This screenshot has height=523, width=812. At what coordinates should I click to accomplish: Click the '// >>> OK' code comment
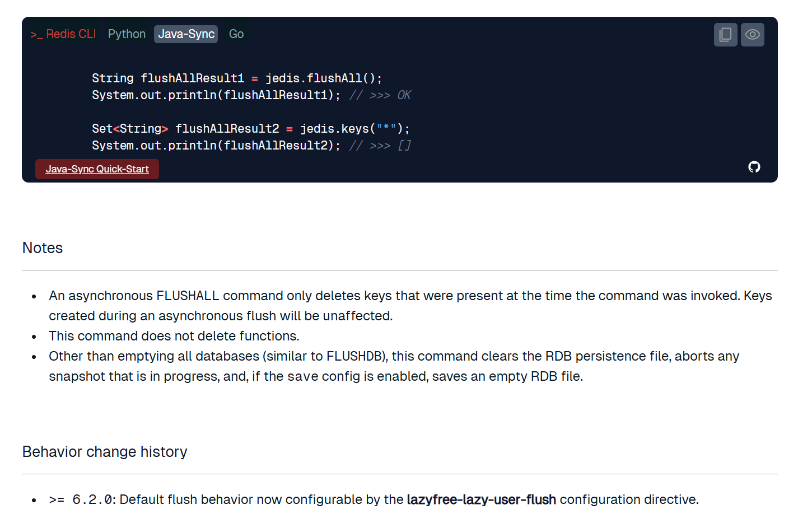(380, 95)
